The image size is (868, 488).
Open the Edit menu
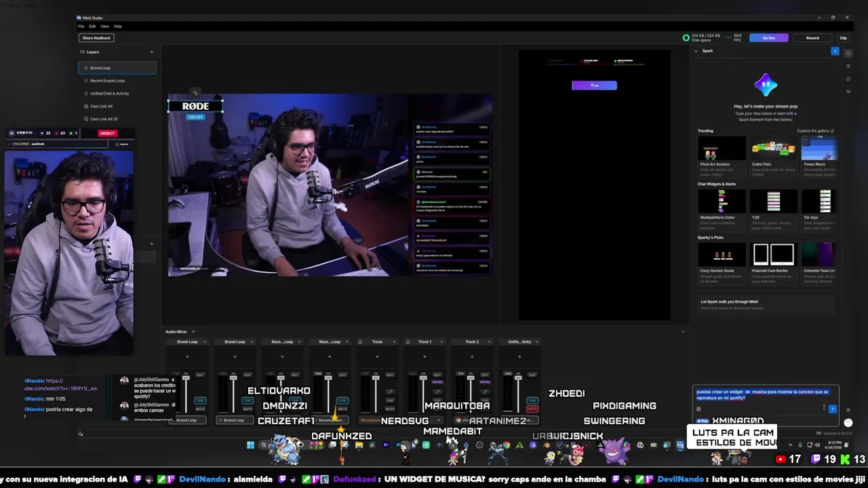[x=92, y=26]
